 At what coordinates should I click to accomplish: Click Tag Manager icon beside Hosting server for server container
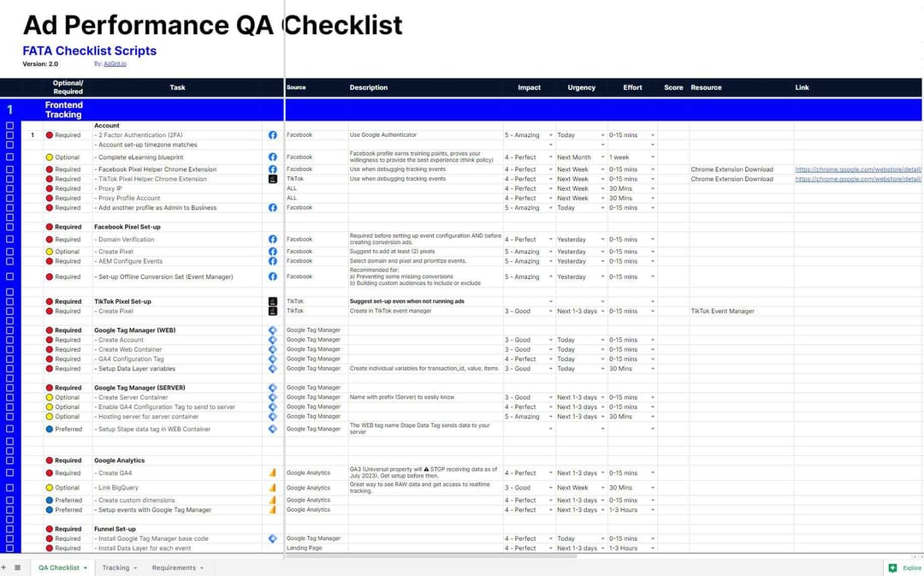pyautogui.click(x=272, y=416)
